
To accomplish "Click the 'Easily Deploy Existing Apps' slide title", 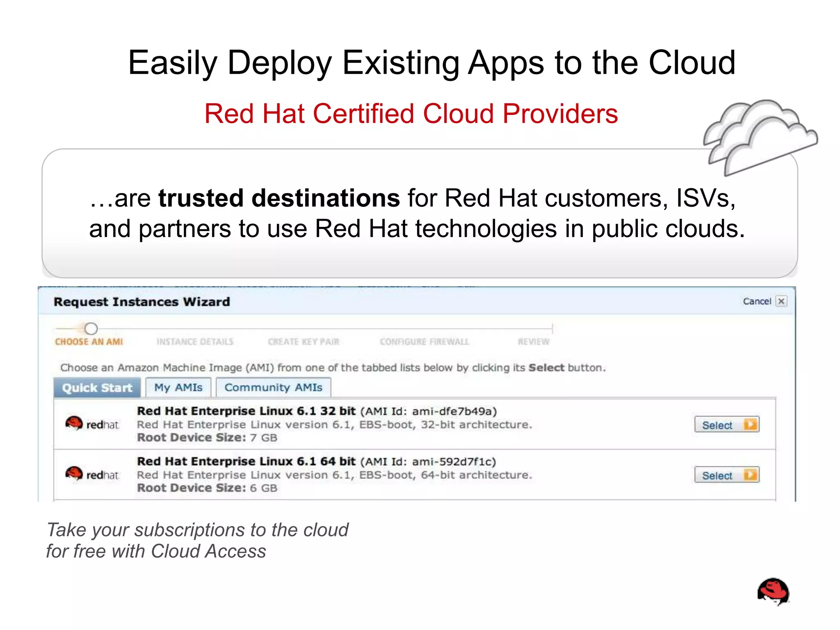I will 431,62.
